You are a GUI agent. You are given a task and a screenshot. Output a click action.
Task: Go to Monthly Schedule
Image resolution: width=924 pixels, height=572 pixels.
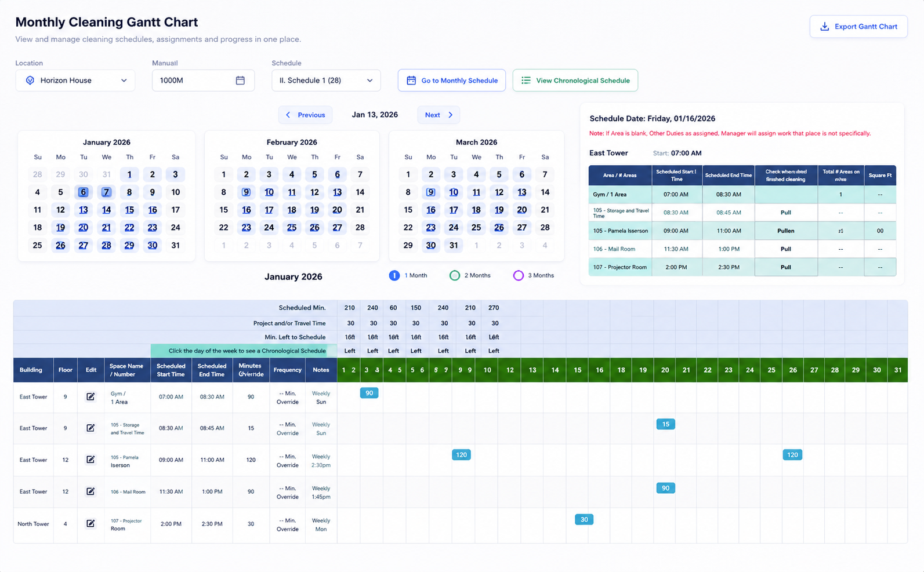(452, 81)
